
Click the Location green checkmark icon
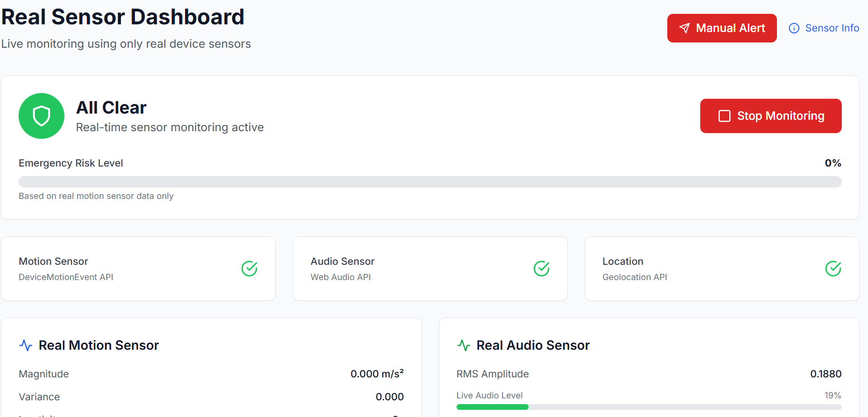click(x=833, y=269)
